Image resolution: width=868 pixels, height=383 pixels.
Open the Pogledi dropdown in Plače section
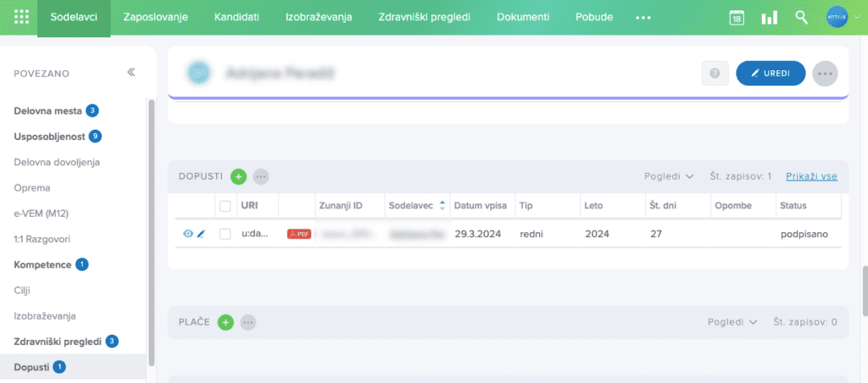tap(733, 322)
